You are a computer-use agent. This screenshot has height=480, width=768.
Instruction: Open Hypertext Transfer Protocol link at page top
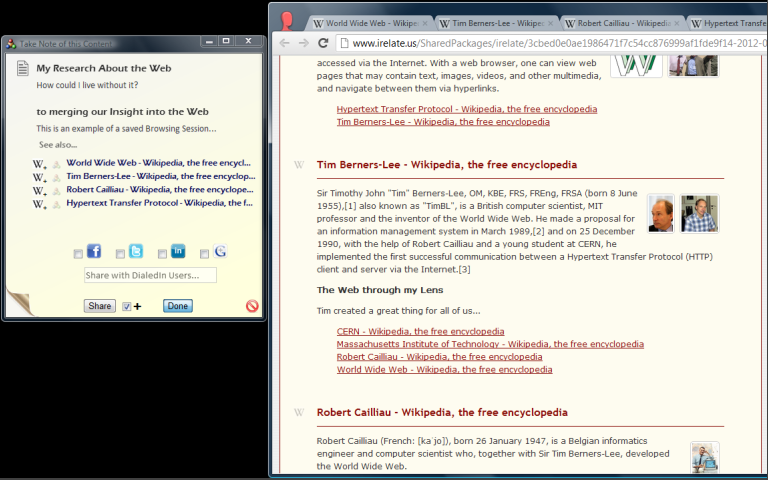(467, 109)
